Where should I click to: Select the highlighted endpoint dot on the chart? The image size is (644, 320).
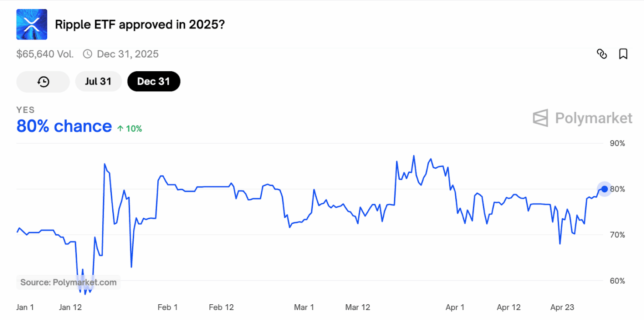click(x=604, y=189)
